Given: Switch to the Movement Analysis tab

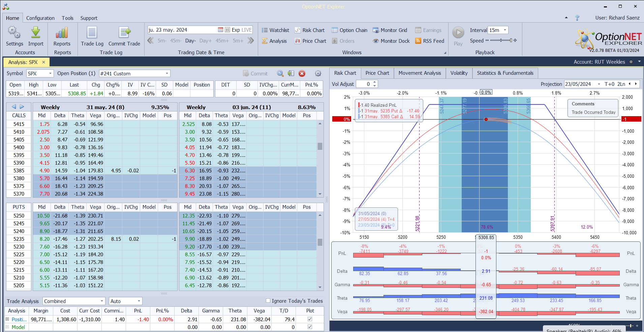Looking at the screenshot, I should pyautogui.click(x=420, y=73).
